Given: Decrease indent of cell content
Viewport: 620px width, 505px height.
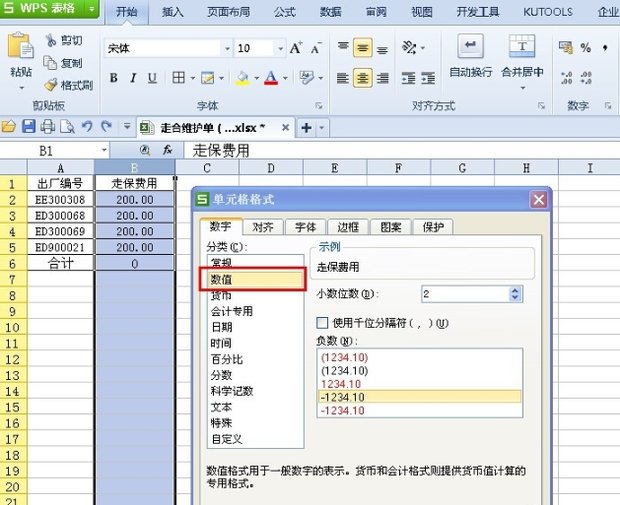Looking at the screenshot, I should [x=408, y=78].
